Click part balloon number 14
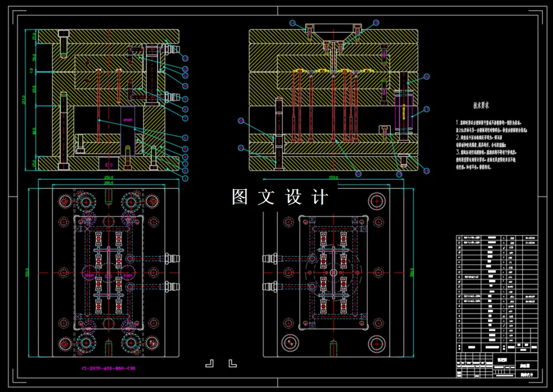Viewport: 553px width, 392px height. (292, 23)
